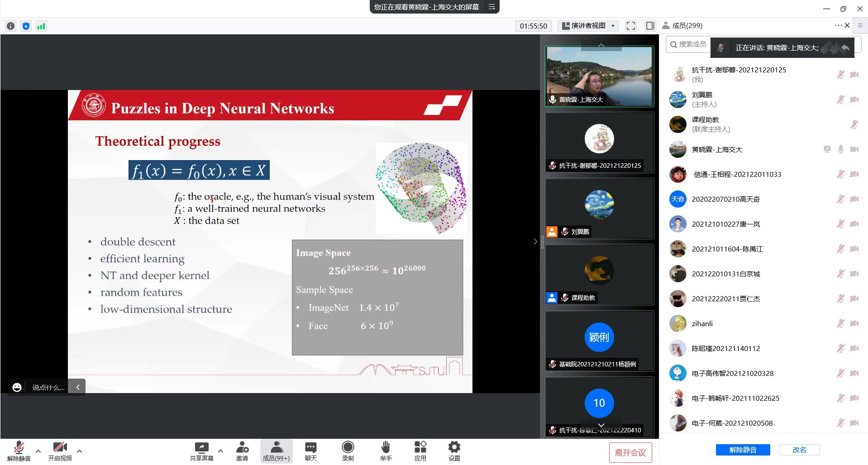Screen dimensions: 868x465
Task: Click the network signal status icon
Action: click(x=41, y=26)
